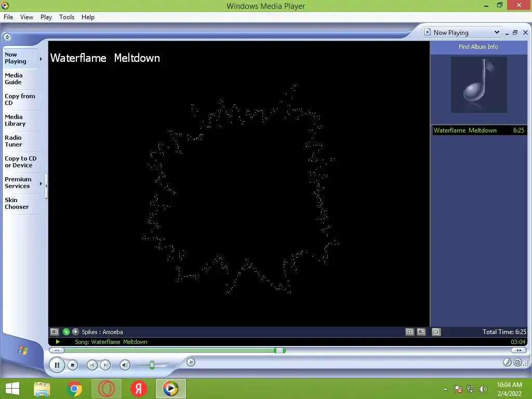Stop the current song
Screen dimensions: 532x399
[72, 365]
